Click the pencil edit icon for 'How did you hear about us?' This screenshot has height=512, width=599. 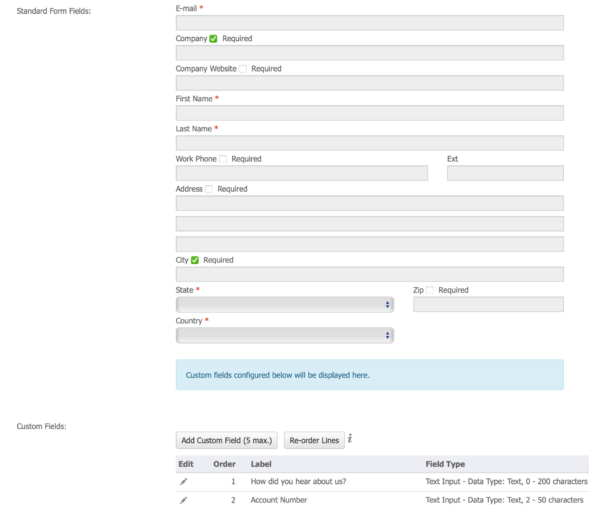tap(184, 482)
